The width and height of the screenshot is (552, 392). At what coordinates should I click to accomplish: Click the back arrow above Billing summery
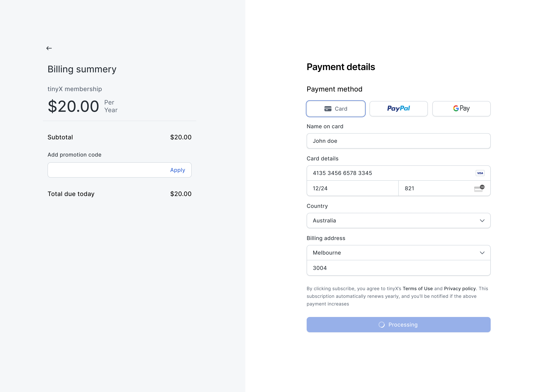tap(49, 48)
